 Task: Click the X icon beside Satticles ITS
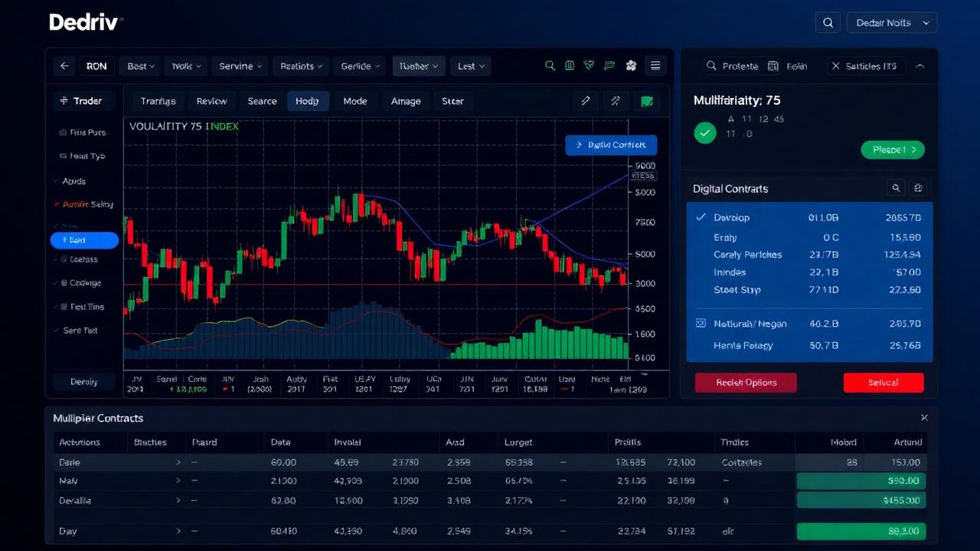pyautogui.click(x=835, y=67)
